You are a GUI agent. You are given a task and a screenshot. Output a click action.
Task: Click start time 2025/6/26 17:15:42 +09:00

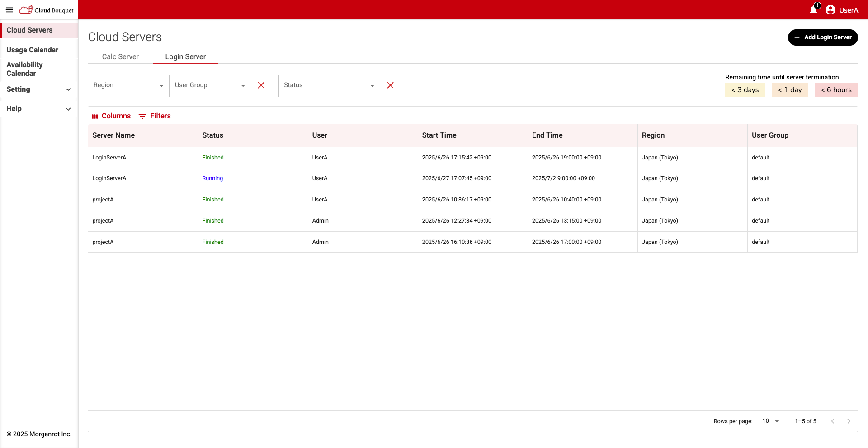(x=457, y=158)
